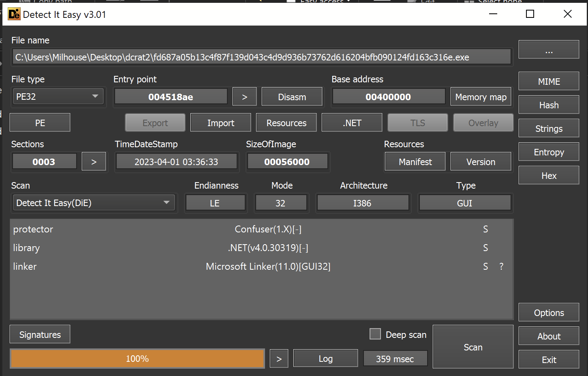Click the Export button
The image size is (588, 376).
click(x=155, y=123)
